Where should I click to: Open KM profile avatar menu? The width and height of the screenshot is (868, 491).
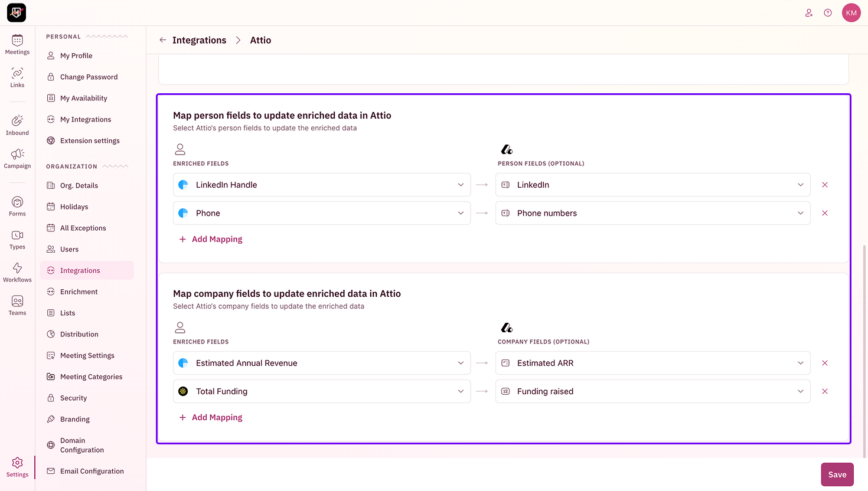pyautogui.click(x=851, y=12)
